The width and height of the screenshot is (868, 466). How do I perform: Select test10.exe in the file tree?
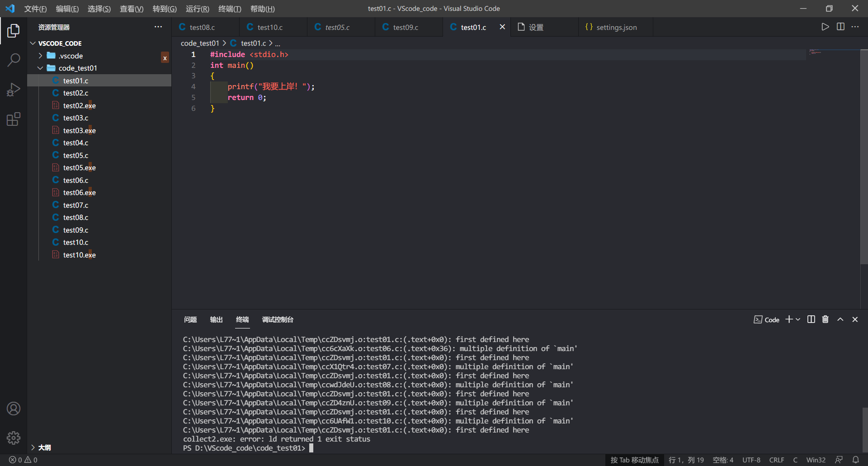[x=99, y=255]
